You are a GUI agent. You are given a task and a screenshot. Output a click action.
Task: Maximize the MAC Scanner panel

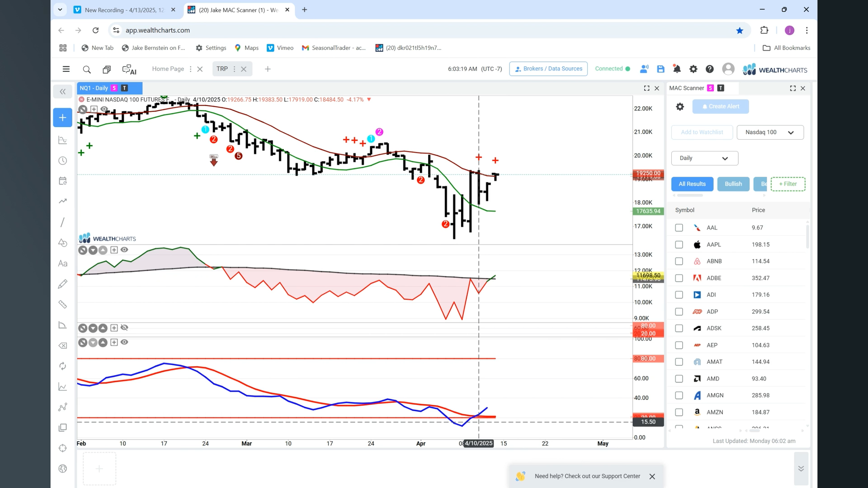[793, 88]
